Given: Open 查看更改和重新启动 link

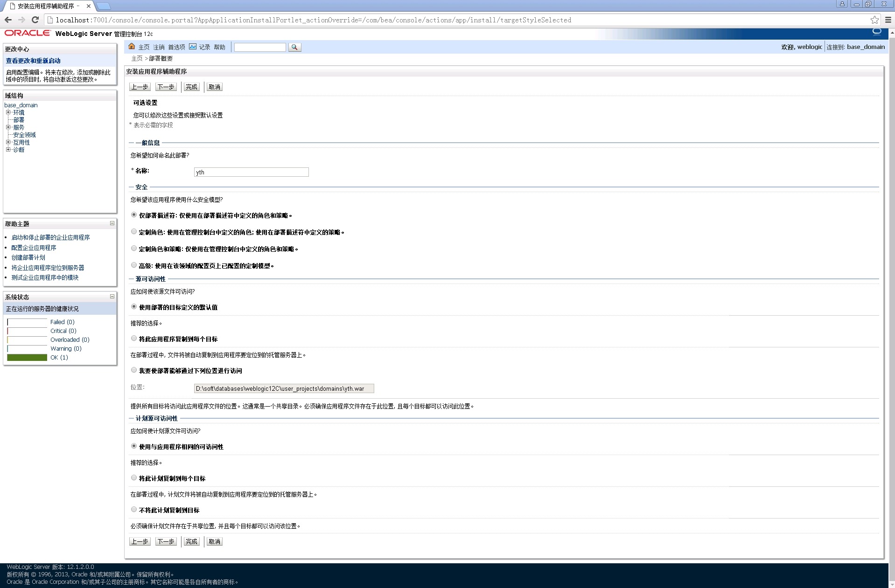Looking at the screenshot, I should point(33,61).
